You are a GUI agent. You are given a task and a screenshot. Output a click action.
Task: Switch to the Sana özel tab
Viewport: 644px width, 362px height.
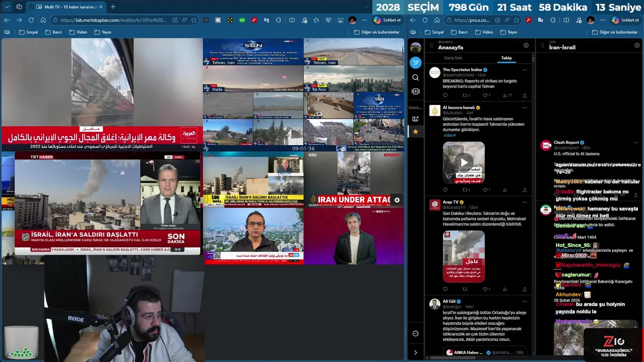pyautogui.click(x=453, y=58)
